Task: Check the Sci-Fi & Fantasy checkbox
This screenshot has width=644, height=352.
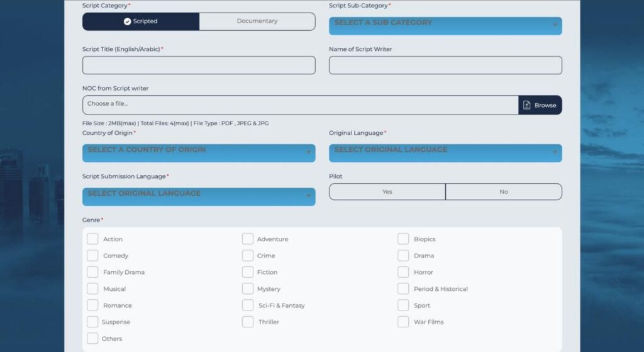Action: [248, 305]
